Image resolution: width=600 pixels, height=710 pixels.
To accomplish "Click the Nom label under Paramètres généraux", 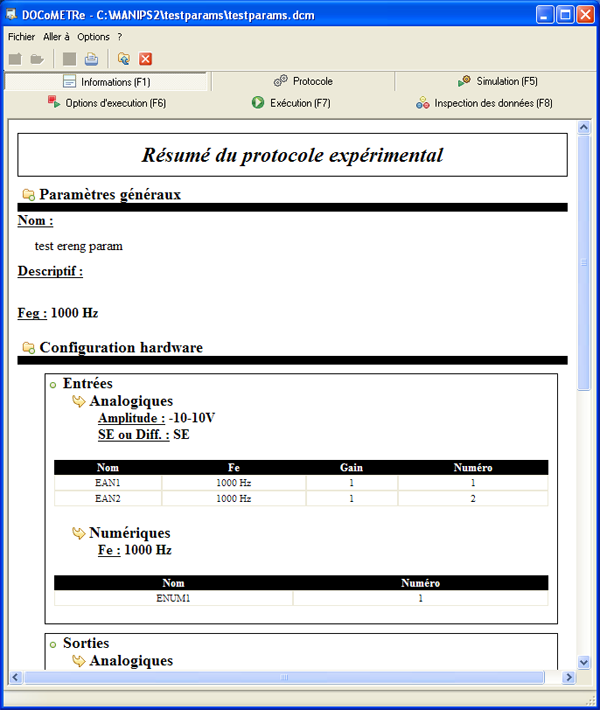I will (35, 221).
